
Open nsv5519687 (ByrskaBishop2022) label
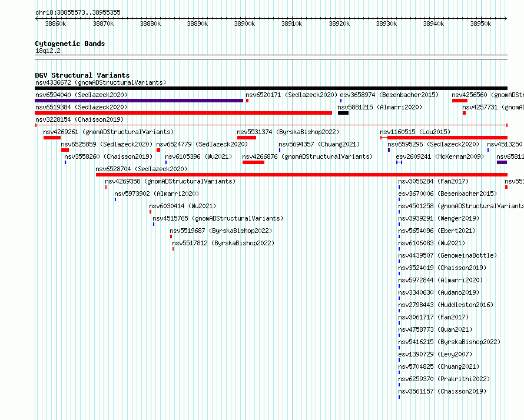(221, 231)
